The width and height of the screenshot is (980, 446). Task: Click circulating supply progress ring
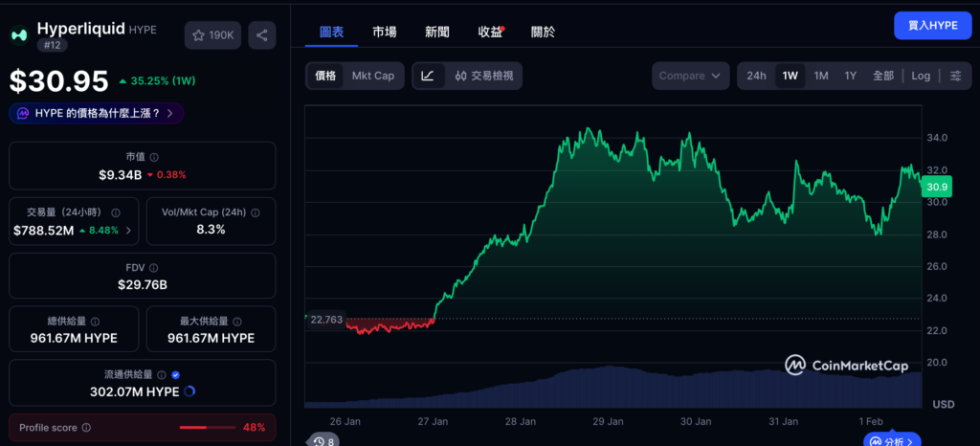point(190,391)
